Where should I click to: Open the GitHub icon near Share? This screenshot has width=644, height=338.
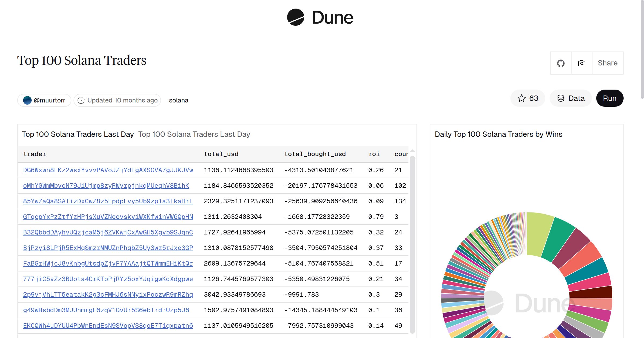(561, 63)
